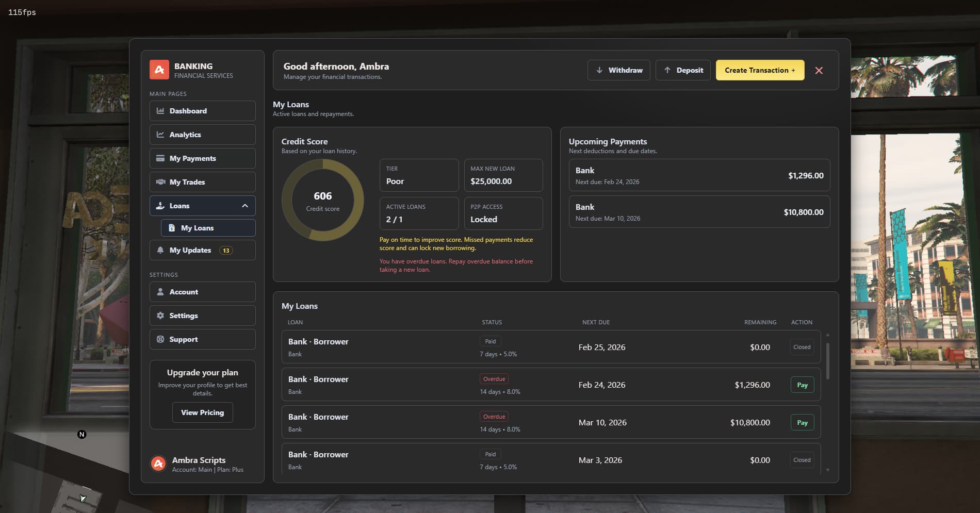The height and width of the screenshot is (513, 980).
Task: Click the loans list scroll-down arrow
Action: (828, 470)
